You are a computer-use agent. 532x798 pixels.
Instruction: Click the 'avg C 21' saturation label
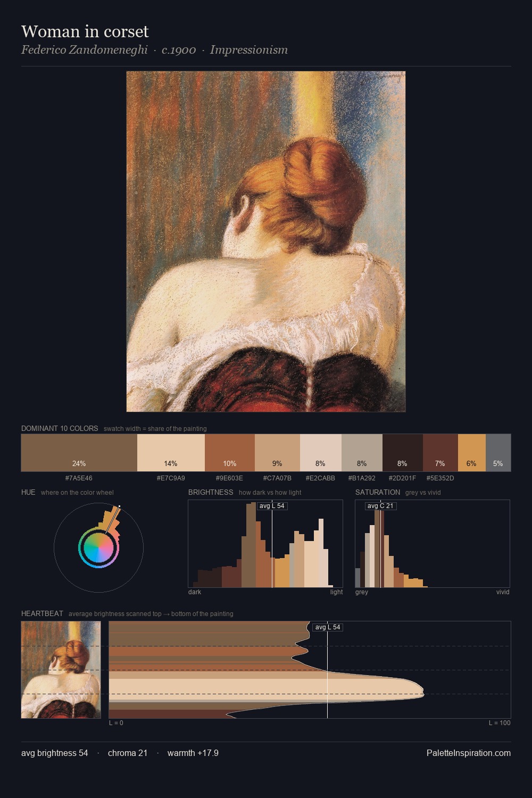pyautogui.click(x=380, y=506)
